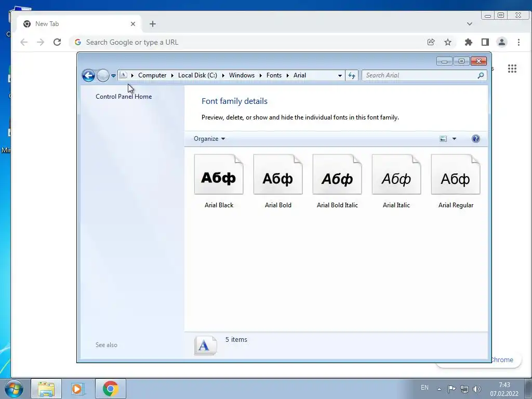Click the Arial Bold Italic label

[337, 205]
